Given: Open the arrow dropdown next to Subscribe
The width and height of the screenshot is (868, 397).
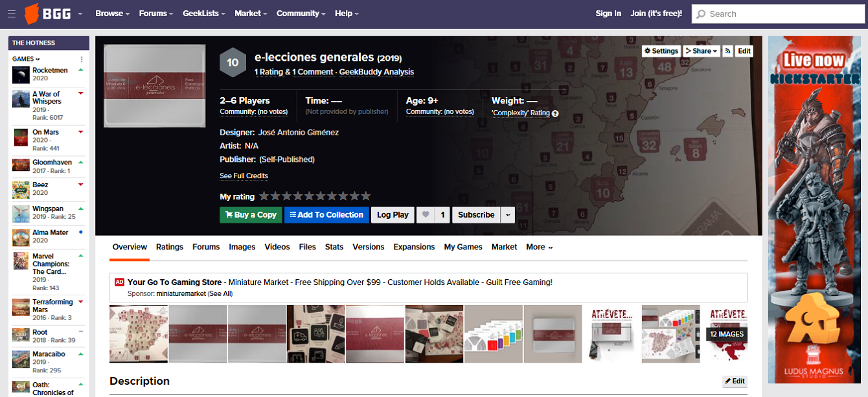Looking at the screenshot, I should tap(508, 215).
